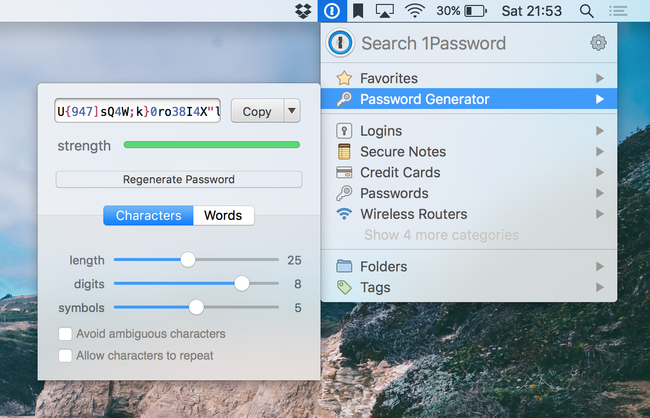Select Passwords menu item
Screen dimensions: 650x418
(469, 193)
